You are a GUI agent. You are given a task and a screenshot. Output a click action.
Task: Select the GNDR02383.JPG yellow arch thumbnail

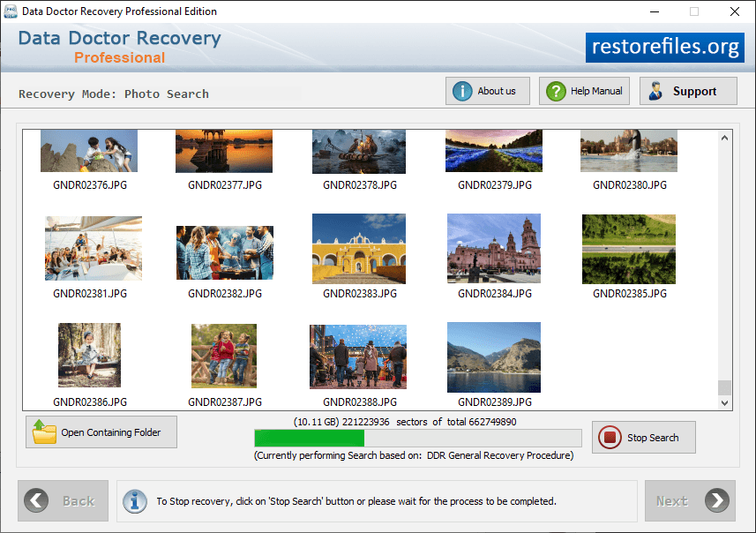point(359,249)
